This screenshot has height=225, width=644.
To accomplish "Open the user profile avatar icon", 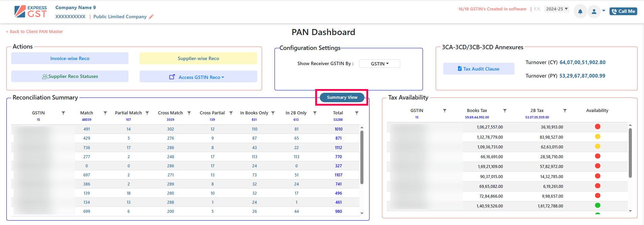I will click(594, 11).
